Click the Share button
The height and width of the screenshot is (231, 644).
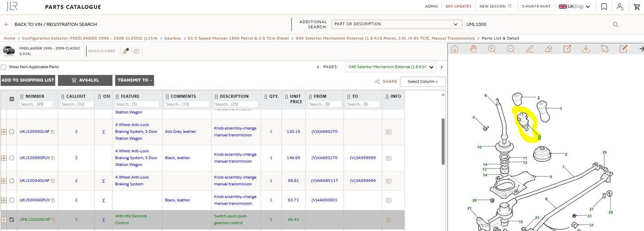[x=386, y=82]
